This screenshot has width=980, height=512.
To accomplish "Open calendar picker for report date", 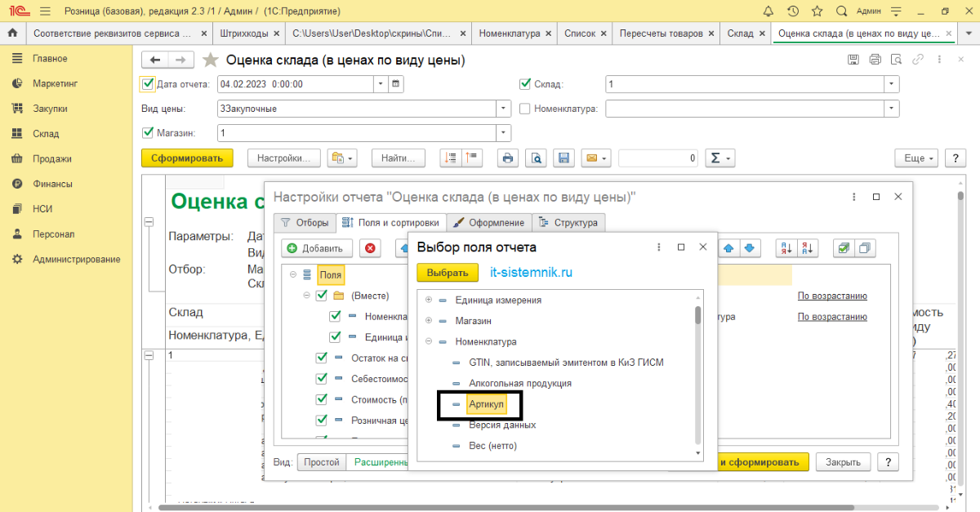I will (x=396, y=83).
